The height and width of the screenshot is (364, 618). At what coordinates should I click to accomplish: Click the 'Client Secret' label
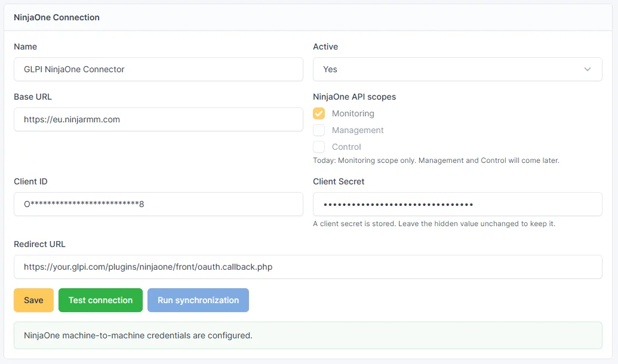click(x=339, y=181)
